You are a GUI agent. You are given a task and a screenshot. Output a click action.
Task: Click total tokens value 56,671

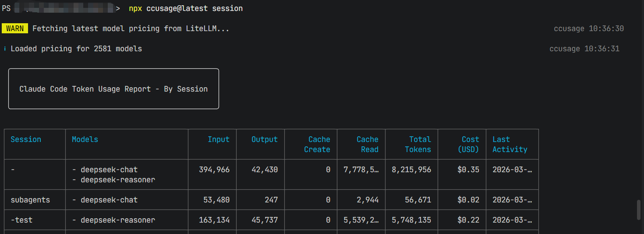pos(418,200)
